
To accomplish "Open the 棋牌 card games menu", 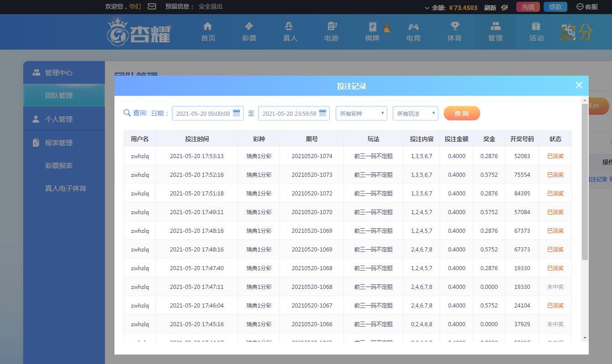I will click(x=373, y=32).
